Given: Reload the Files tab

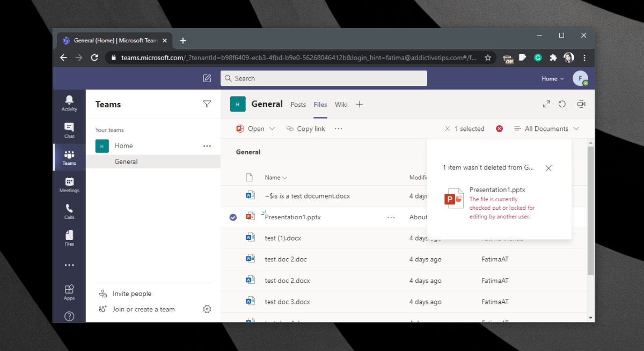Looking at the screenshot, I should pyautogui.click(x=562, y=104).
